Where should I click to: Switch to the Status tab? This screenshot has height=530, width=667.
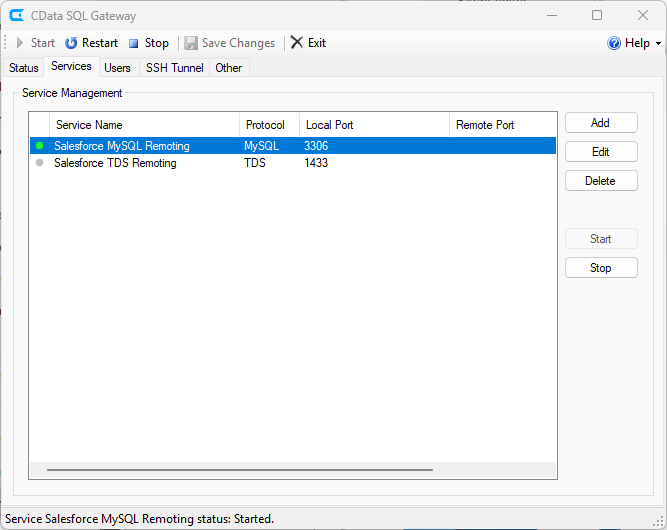[x=24, y=68]
